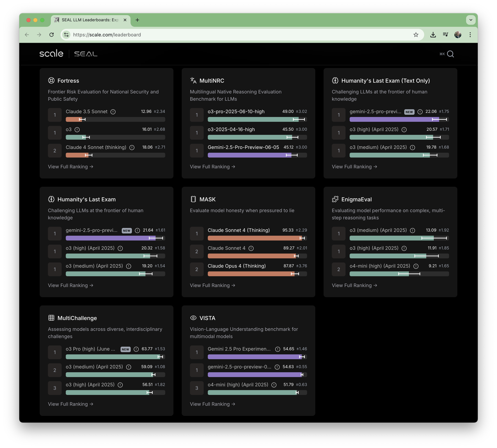497x448 pixels.
Task: View Full Ranking for Fortress
Action: point(70,167)
